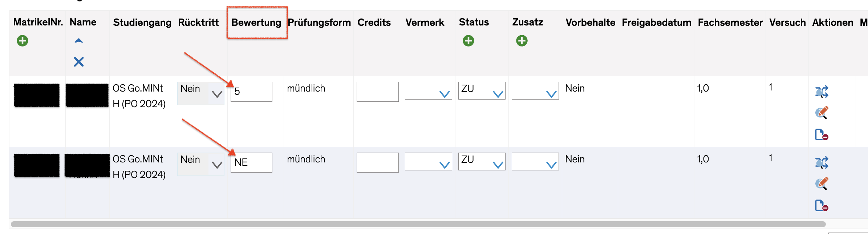Click shuffle arrows icon in first row
868x234 pixels.
click(822, 92)
